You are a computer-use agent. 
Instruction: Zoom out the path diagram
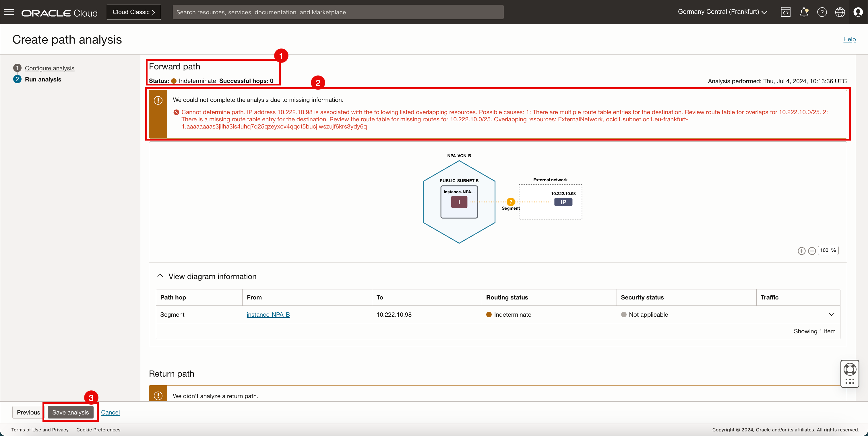tap(812, 251)
